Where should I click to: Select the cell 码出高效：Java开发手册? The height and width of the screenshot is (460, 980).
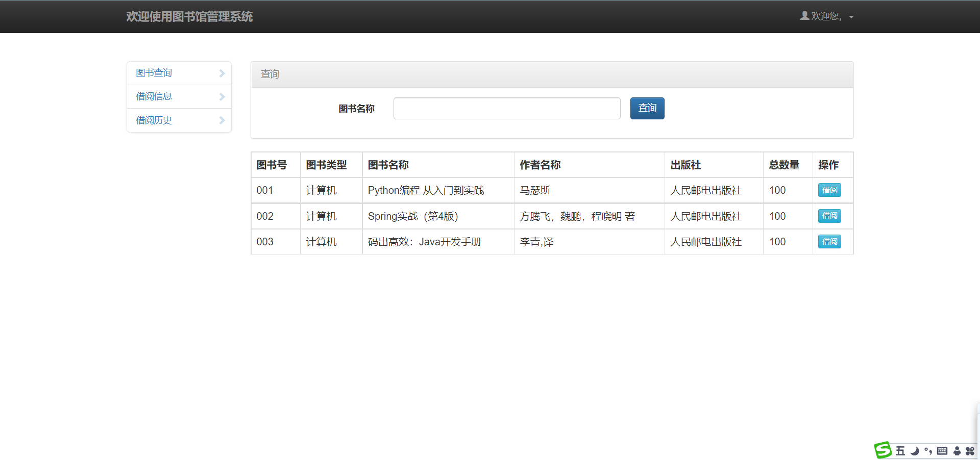click(438, 242)
